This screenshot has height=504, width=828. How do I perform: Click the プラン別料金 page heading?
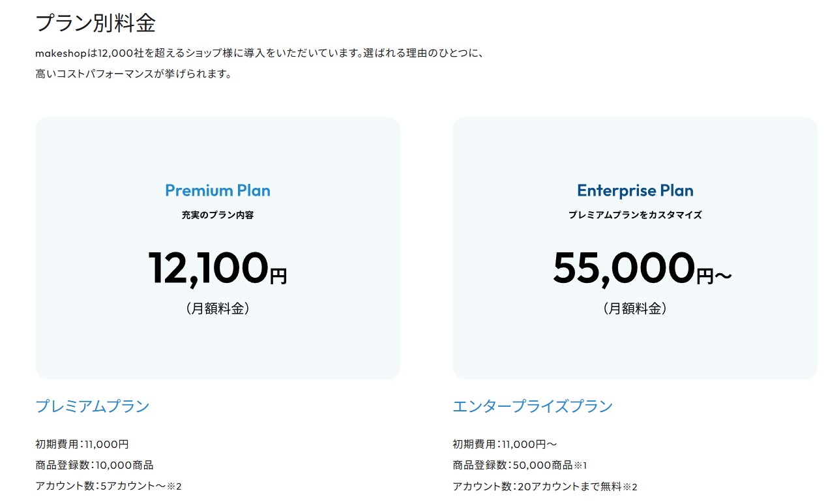pos(96,24)
